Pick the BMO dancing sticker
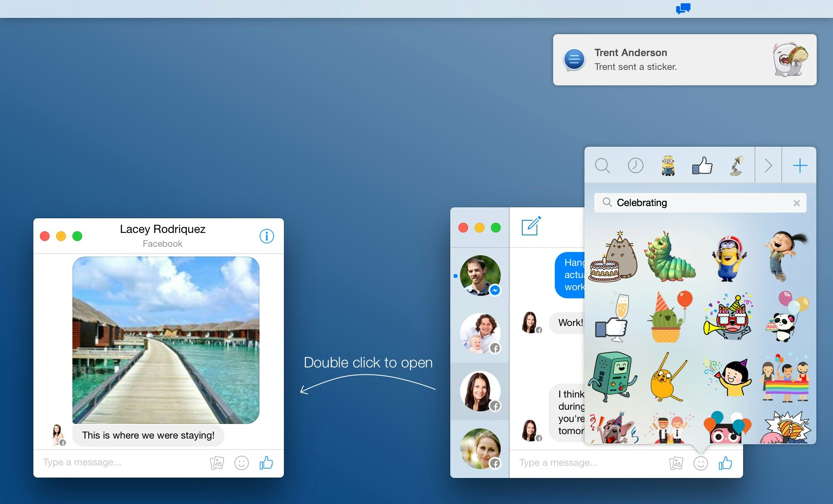 (x=612, y=377)
